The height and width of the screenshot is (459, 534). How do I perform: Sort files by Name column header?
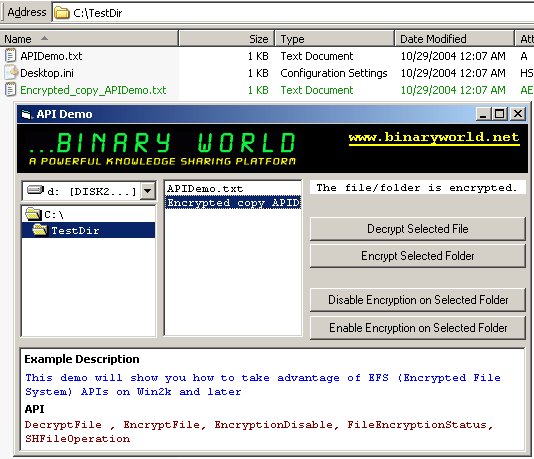[x=89, y=38]
